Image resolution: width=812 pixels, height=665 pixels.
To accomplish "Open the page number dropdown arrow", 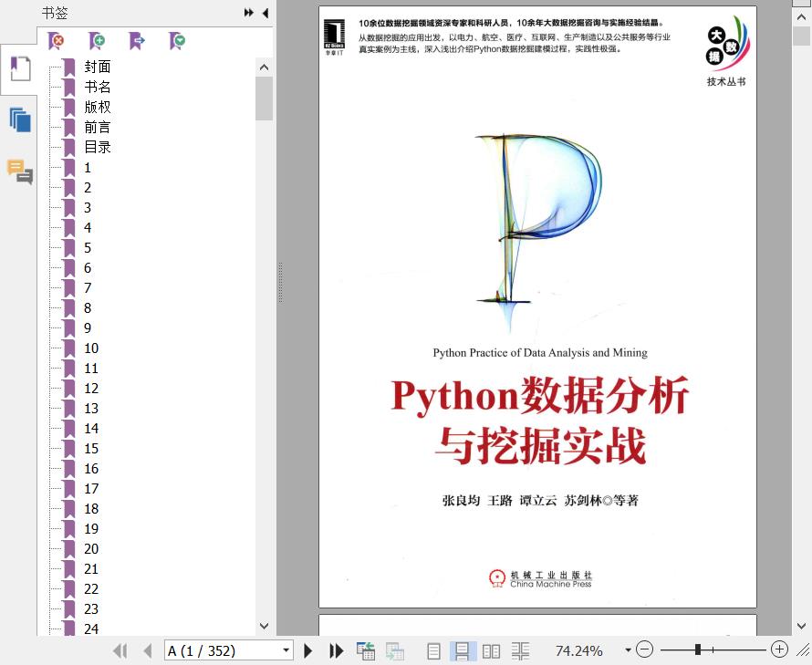I will (x=286, y=650).
